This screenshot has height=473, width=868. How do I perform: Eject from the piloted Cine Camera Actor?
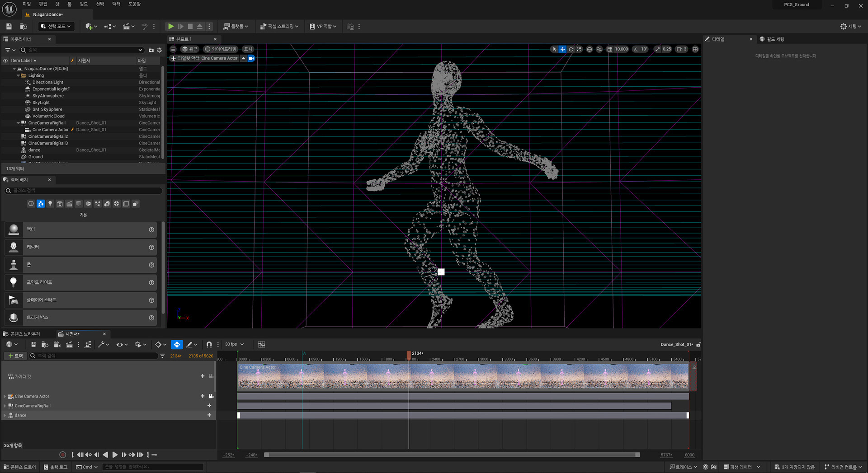(243, 58)
